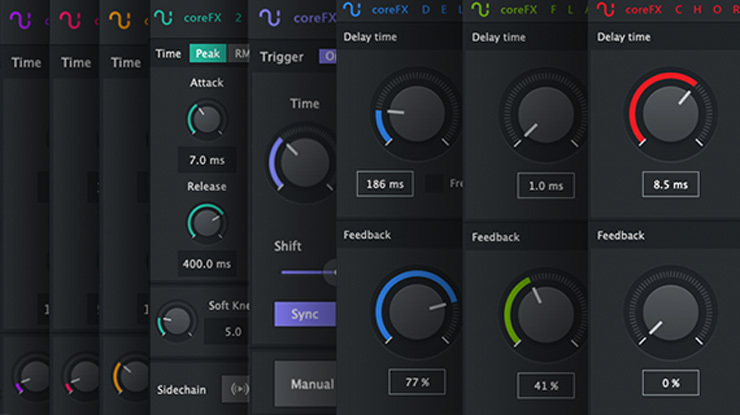Click the blue coreFX Delay logo
The image size is (740, 415).
[352, 9]
